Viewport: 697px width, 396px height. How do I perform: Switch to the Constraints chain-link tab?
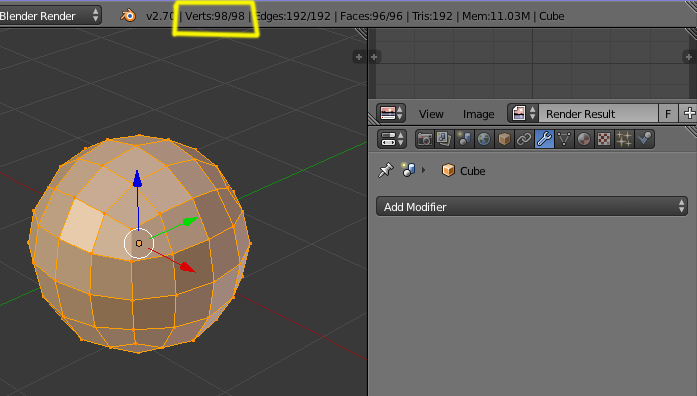click(x=524, y=139)
